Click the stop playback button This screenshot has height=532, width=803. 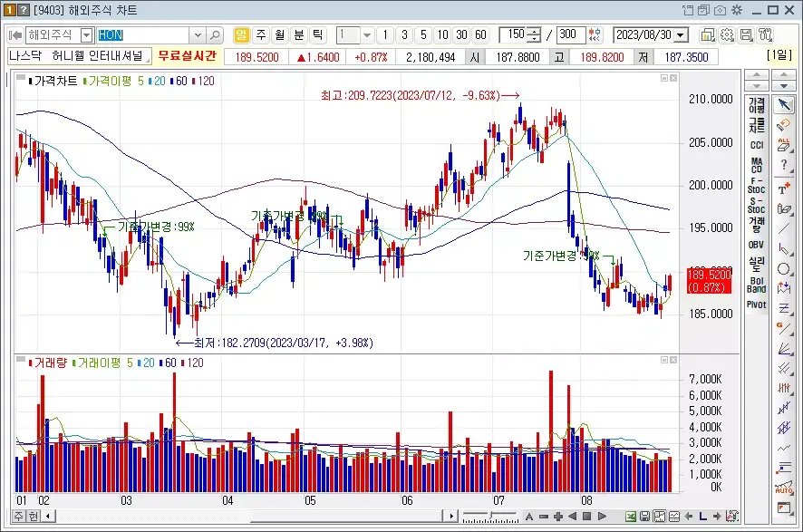pyautogui.click(x=587, y=516)
